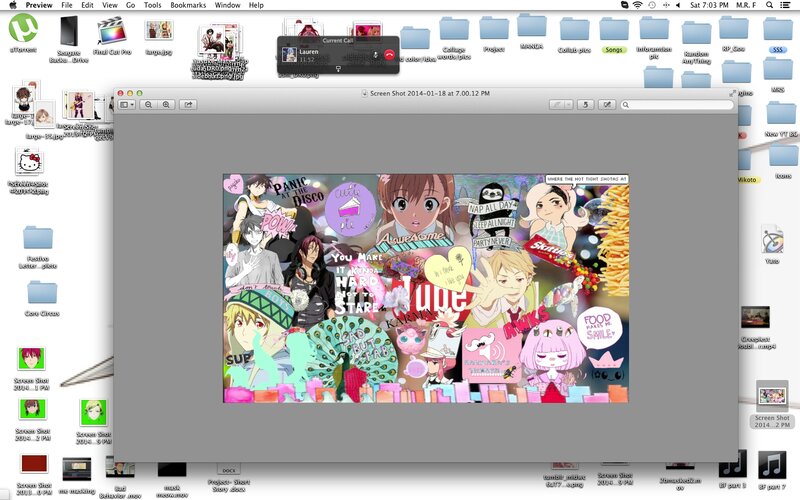Select the Songs folder with green label
The width and height of the screenshot is (800, 500).
613,31
